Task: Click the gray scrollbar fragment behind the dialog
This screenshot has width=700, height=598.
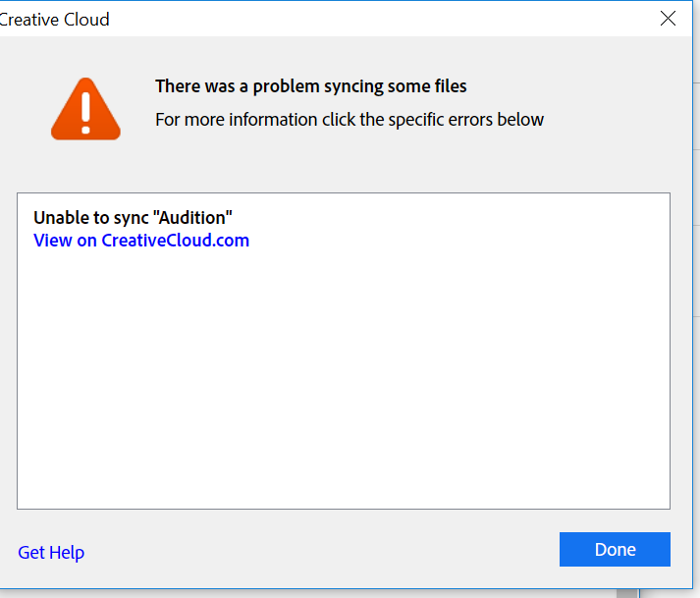Action: pos(626,593)
